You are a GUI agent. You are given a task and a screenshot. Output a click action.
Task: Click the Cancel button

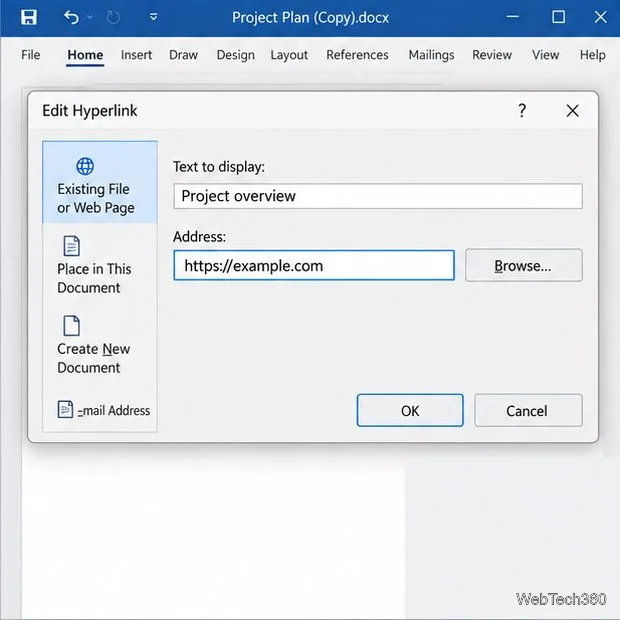point(528,410)
